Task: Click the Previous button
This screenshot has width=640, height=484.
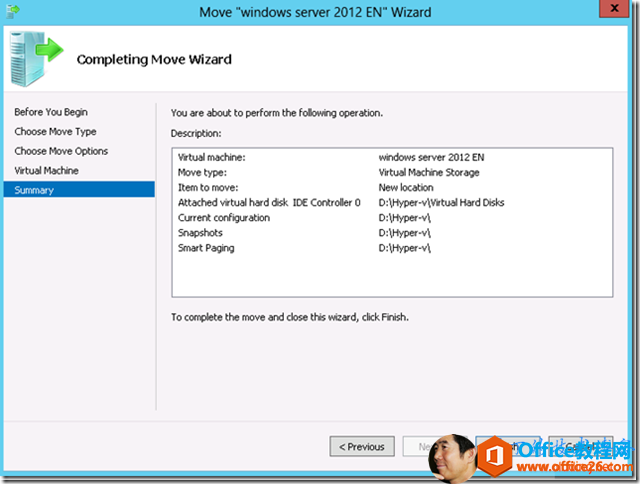Action: (362, 446)
